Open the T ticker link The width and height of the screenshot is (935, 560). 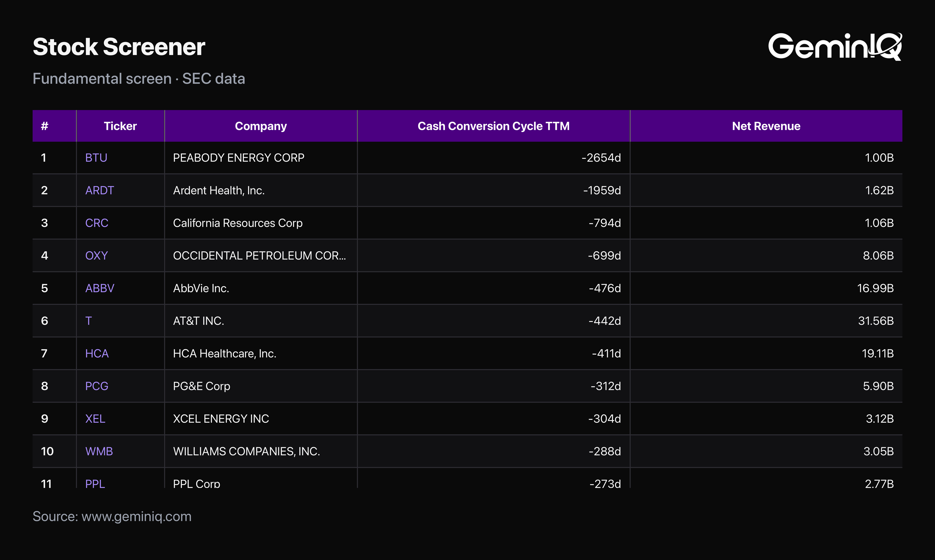click(x=89, y=321)
